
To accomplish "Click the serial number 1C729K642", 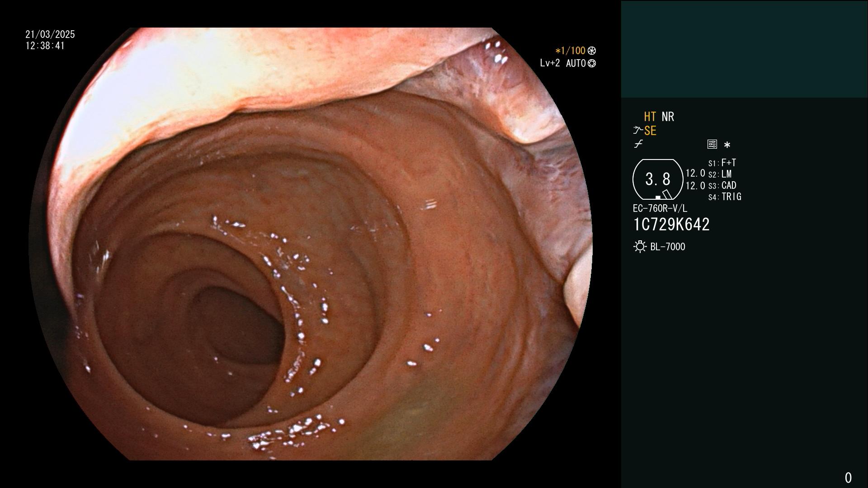I will click(x=671, y=225).
